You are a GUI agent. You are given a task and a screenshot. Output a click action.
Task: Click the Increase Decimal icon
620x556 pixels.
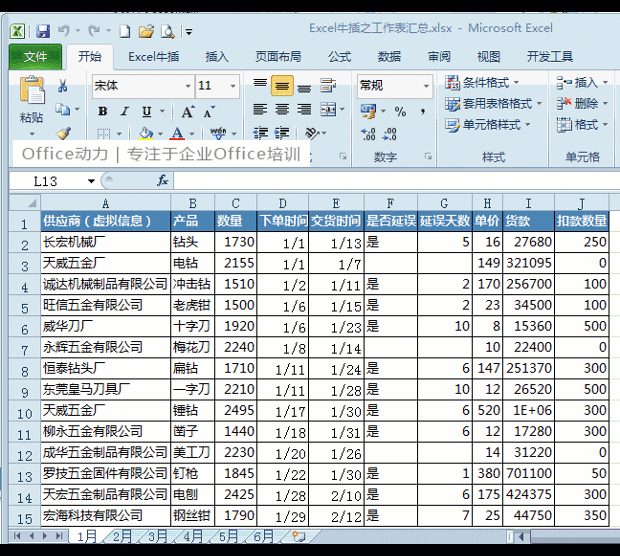(x=368, y=134)
